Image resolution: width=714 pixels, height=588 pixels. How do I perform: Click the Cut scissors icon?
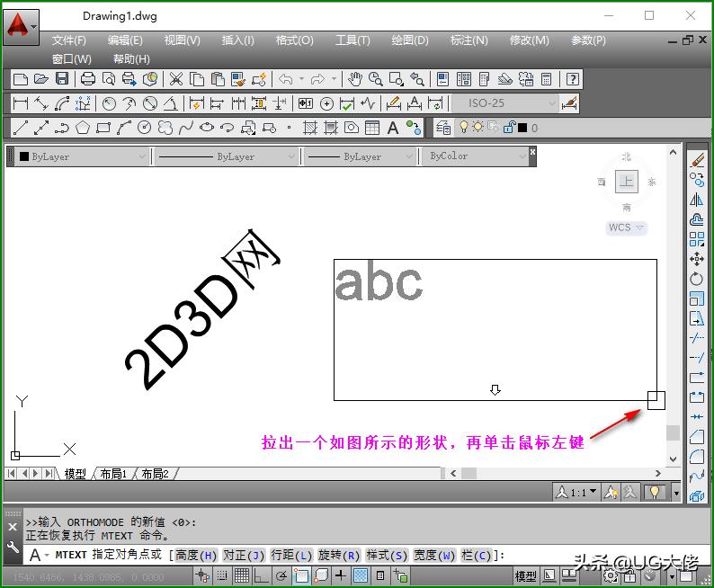[175, 79]
